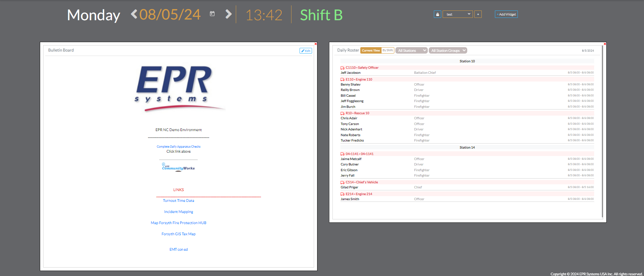Select Jim Burch in the roster
This screenshot has width=644, height=276.
[348, 107]
